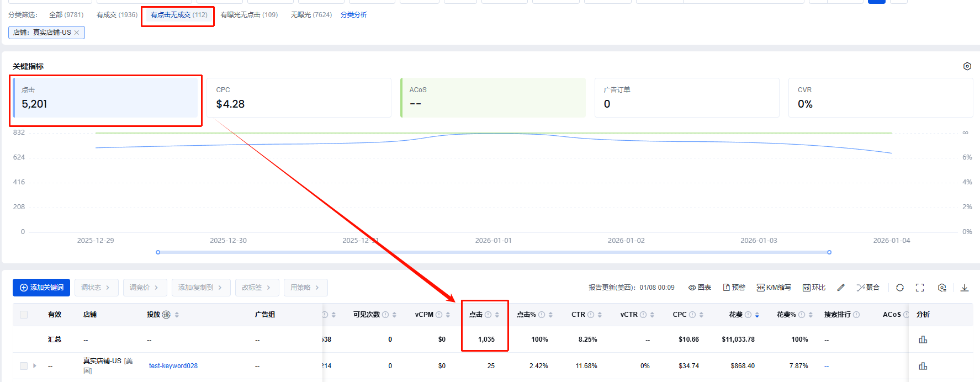
Task: Expand the test-keyword028 row arrow
Action: (35, 366)
